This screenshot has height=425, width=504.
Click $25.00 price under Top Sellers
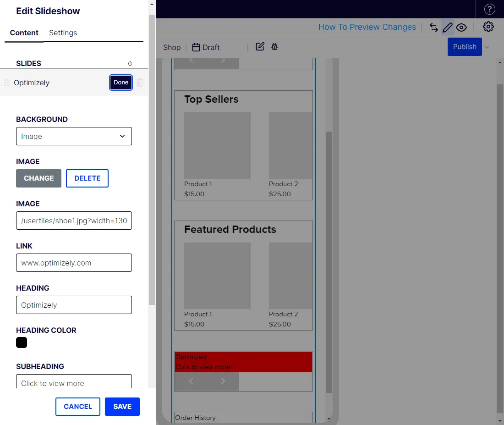pyautogui.click(x=279, y=194)
